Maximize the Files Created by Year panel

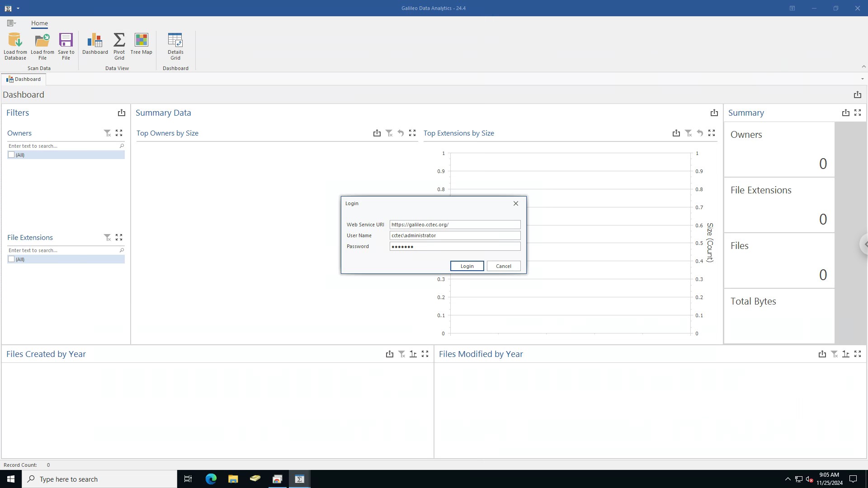pos(425,354)
